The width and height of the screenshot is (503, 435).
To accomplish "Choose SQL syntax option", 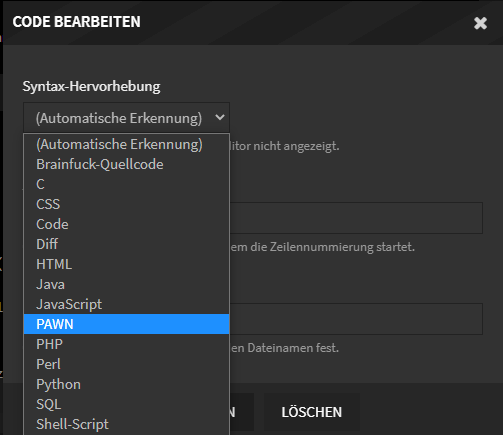I will click(126, 404).
